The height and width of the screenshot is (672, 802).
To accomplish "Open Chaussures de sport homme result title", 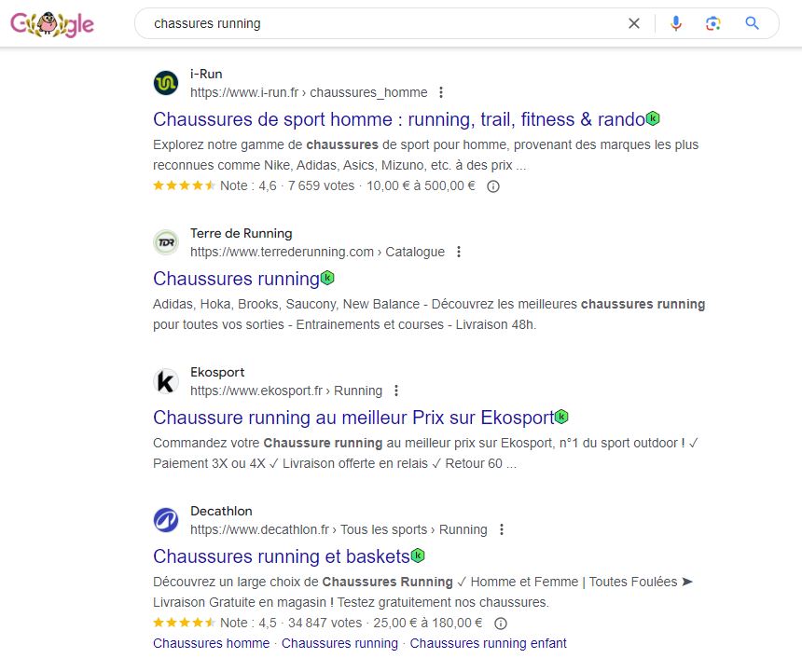I will 399,119.
